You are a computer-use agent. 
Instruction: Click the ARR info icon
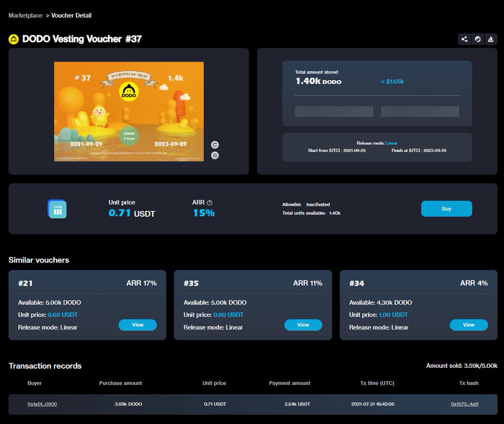pyautogui.click(x=210, y=203)
